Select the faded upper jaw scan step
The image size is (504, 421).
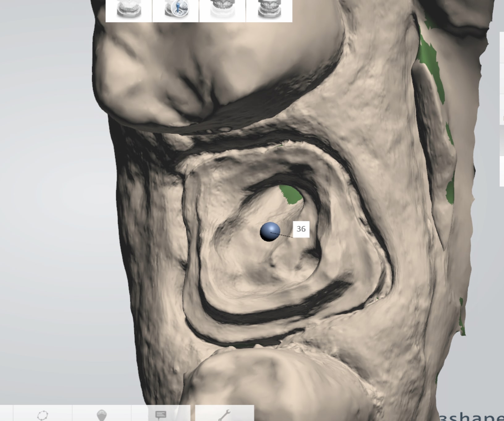222,10
